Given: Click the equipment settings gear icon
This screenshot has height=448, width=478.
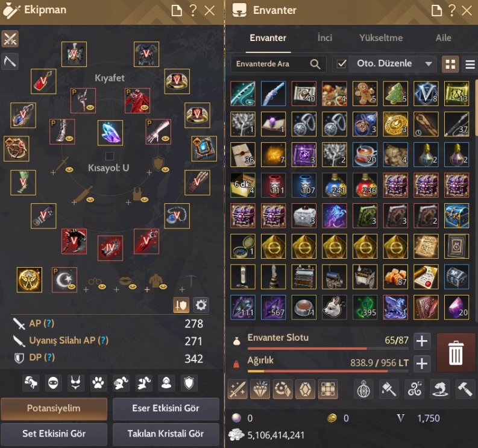Looking at the screenshot, I should tap(201, 305).
